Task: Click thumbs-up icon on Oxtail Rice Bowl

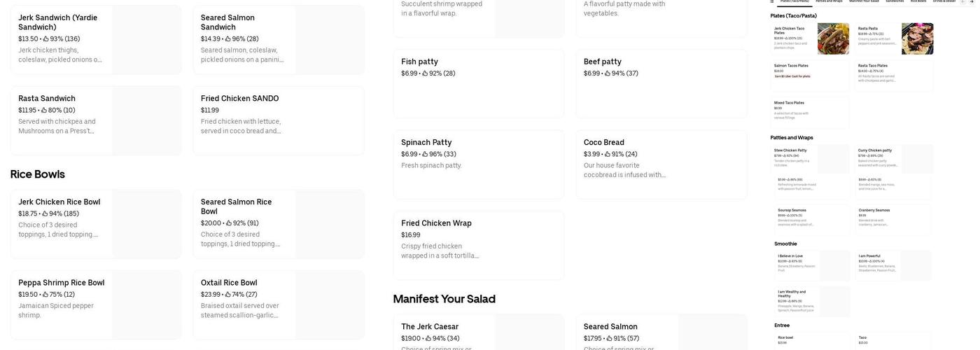Action: coord(228,295)
